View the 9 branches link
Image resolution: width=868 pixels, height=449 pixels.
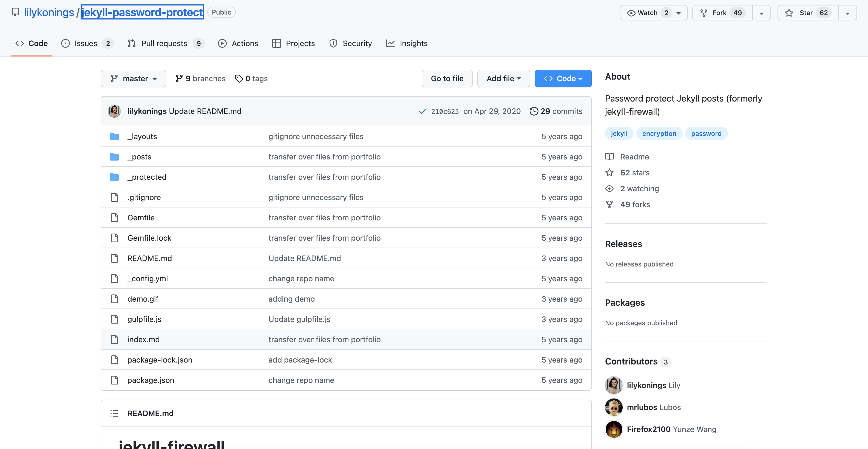(x=200, y=78)
